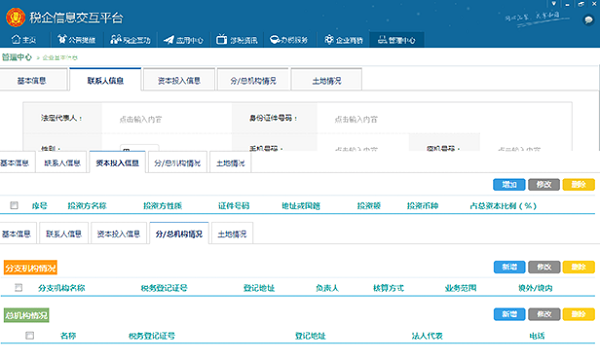Open 涉税资讯 with the TV icon
The image size is (600, 360).
click(x=236, y=40)
